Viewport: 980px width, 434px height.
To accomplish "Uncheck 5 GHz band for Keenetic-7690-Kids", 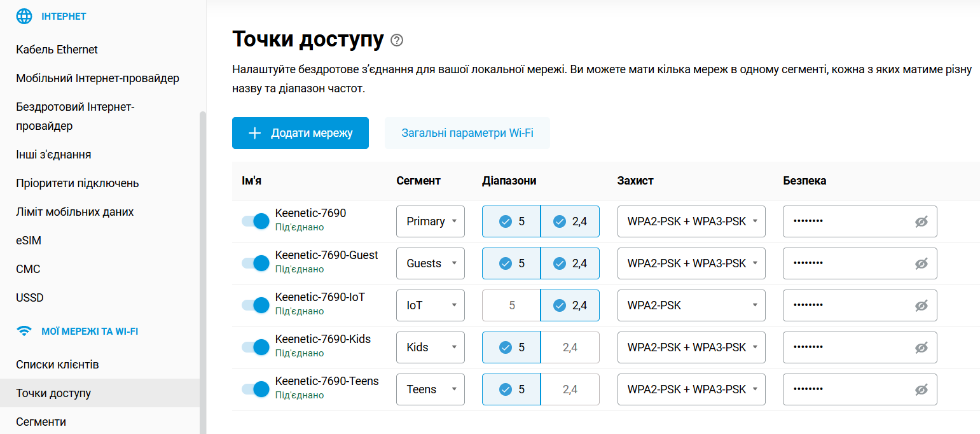I will [x=511, y=347].
